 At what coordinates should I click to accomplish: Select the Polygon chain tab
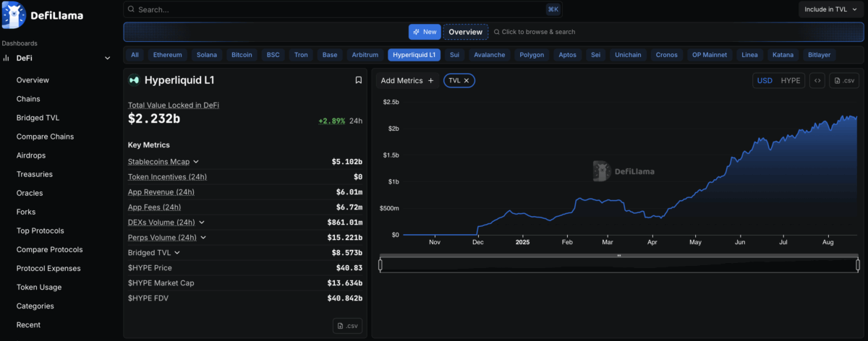point(532,55)
